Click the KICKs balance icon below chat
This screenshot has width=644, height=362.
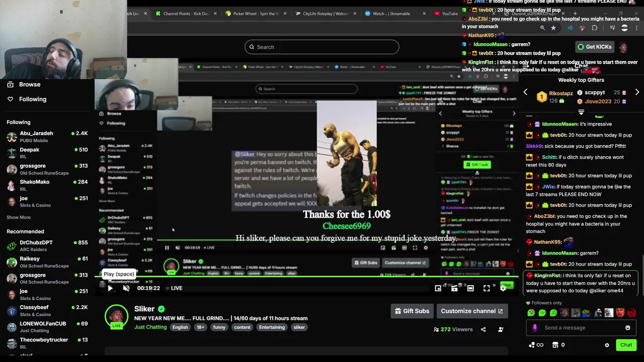pos(536,345)
